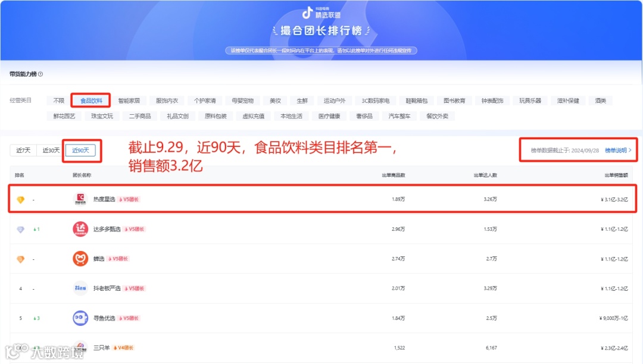Click the V5团长 badge next to 达多多甄选
The width and height of the screenshot is (643, 364).
click(135, 230)
